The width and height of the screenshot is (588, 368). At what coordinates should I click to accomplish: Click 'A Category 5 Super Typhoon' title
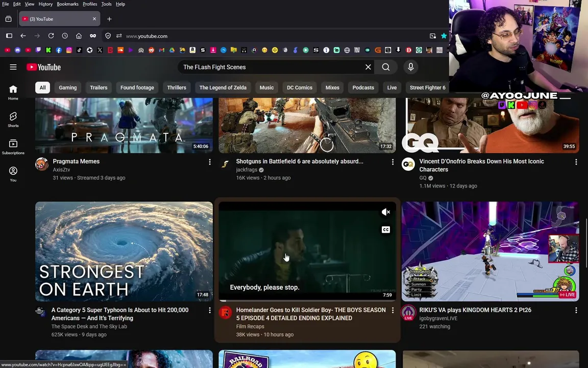[x=120, y=314]
